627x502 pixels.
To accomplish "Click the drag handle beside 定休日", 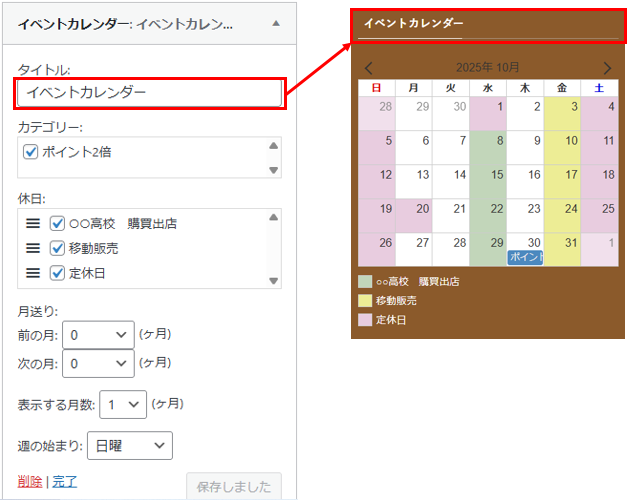I will tap(33, 273).
